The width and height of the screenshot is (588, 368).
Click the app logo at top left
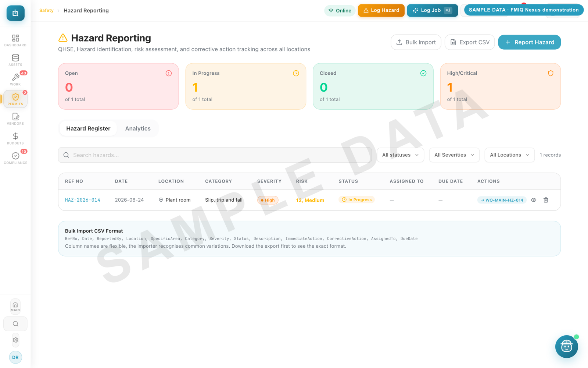point(15,13)
